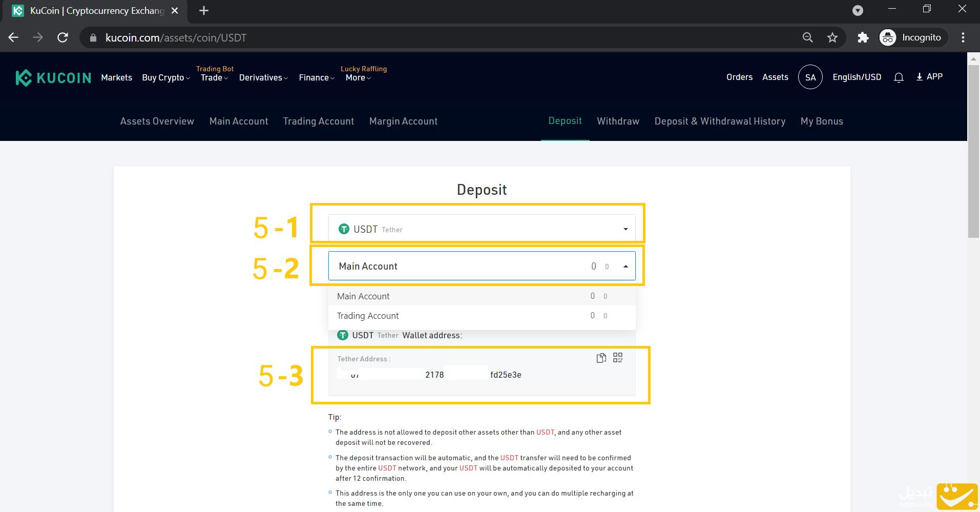This screenshot has height=512, width=980.
Task: Open the Chrome three-dot menu
Action: [x=963, y=37]
